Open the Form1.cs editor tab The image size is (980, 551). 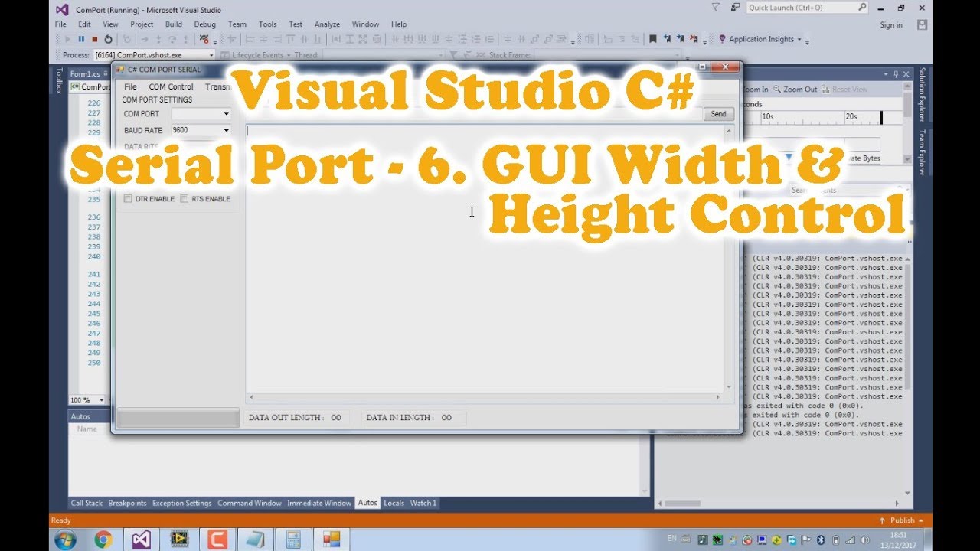tap(85, 73)
